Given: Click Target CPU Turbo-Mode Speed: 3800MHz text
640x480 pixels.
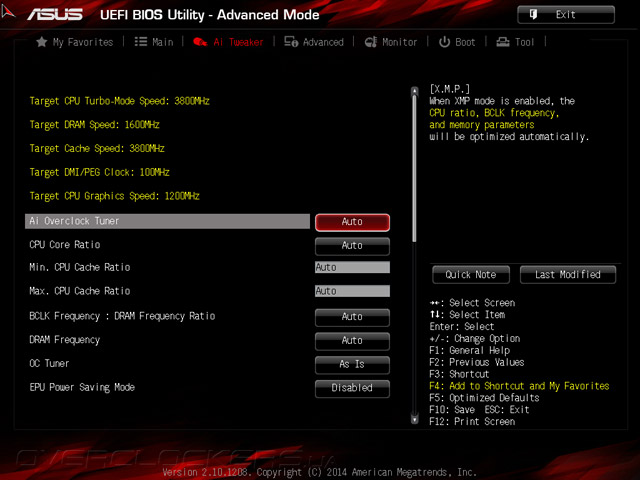Looking at the screenshot, I should [x=119, y=101].
